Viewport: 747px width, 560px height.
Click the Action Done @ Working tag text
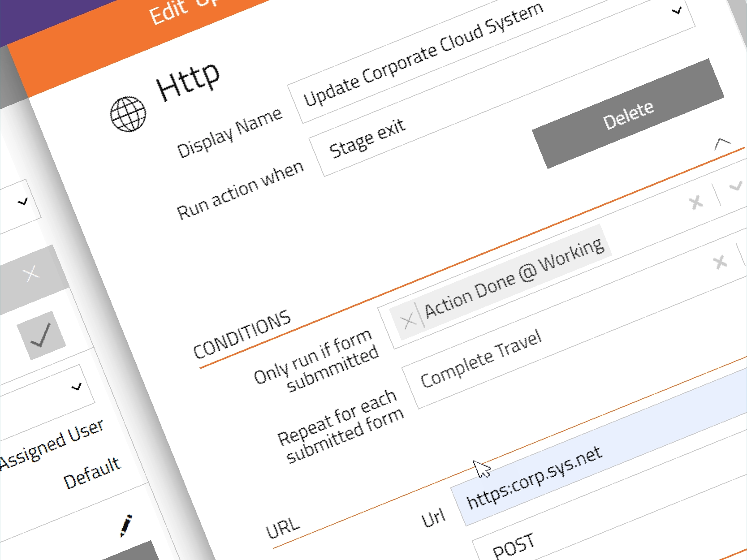tap(514, 279)
